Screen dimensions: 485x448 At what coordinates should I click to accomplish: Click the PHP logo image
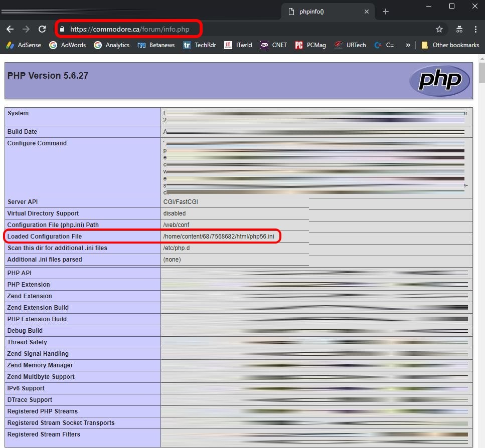439,80
